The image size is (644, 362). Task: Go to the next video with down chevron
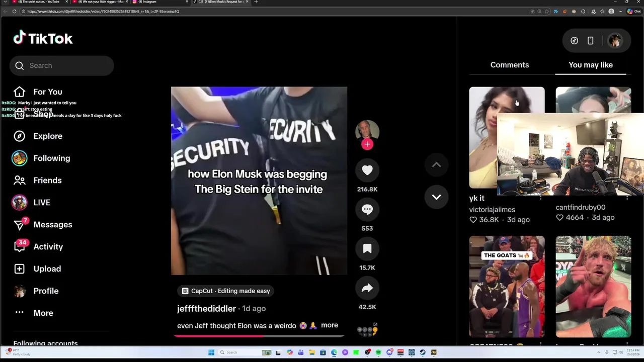(436, 197)
